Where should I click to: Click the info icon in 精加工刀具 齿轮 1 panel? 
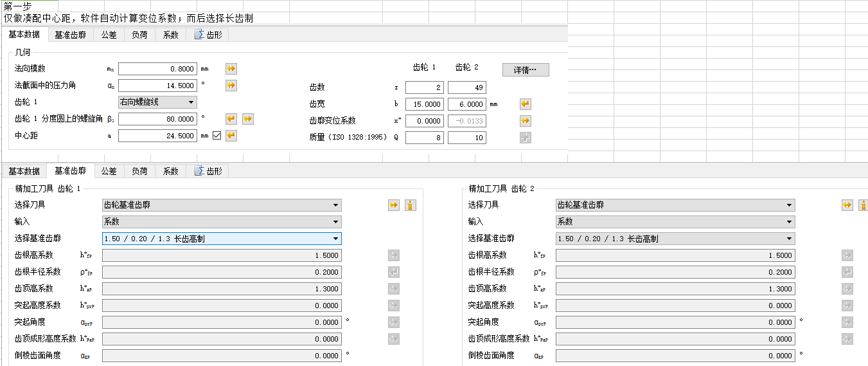pyautogui.click(x=410, y=205)
